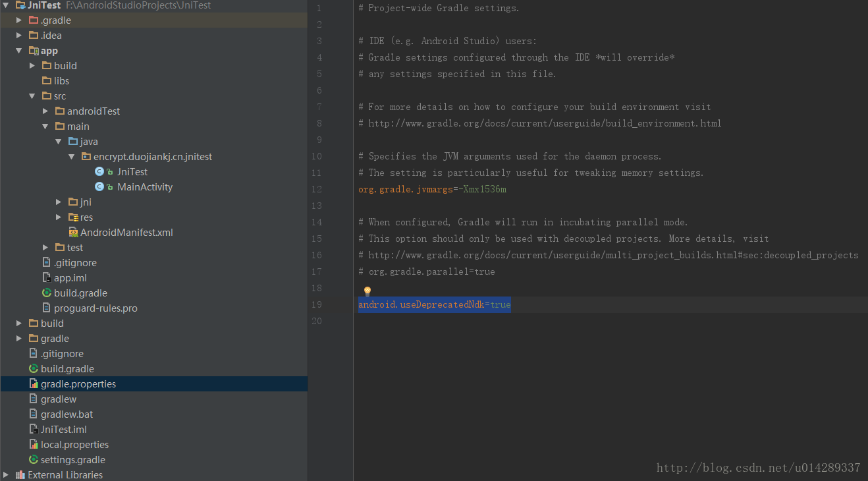The height and width of the screenshot is (481, 868).
Task: Click line number 19 in the gutter
Action: point(317,305)
